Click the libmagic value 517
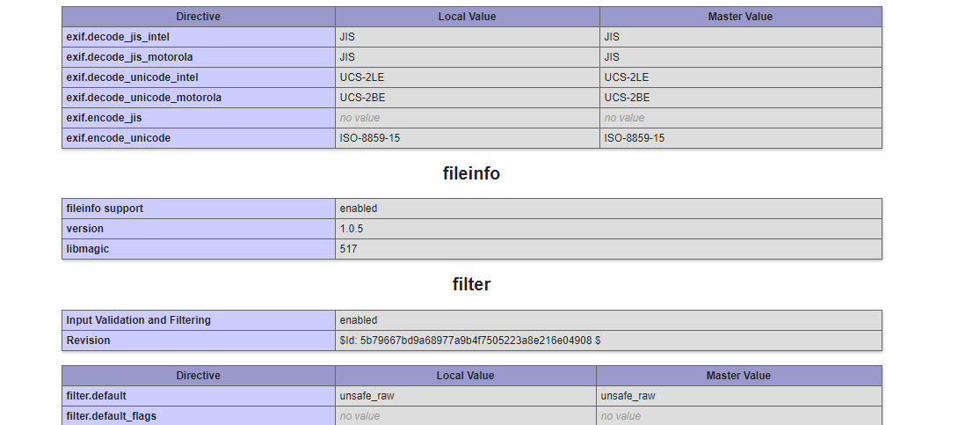 pos(349,249)
